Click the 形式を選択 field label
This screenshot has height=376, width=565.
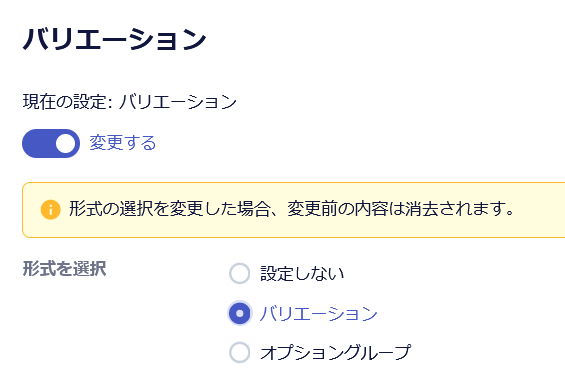[x=64, y=269]
